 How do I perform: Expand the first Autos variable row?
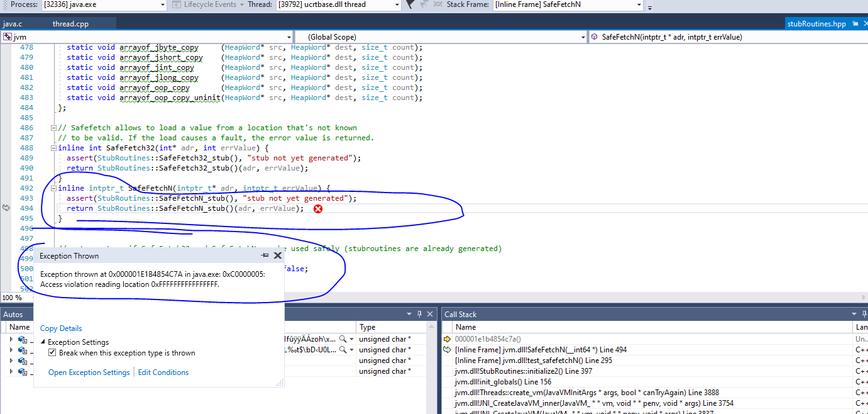[x=11, y=339]
